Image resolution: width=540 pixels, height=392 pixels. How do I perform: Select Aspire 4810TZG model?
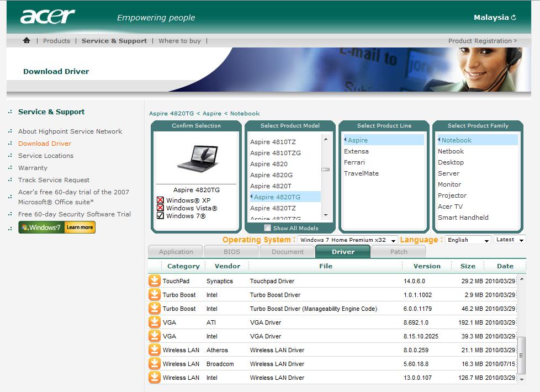click(x=275, y=152)
